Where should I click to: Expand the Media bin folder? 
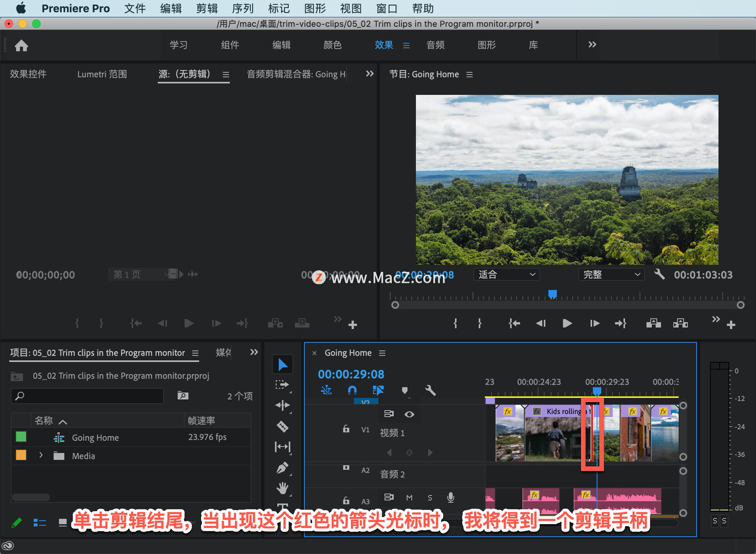[x=41, y=455]
